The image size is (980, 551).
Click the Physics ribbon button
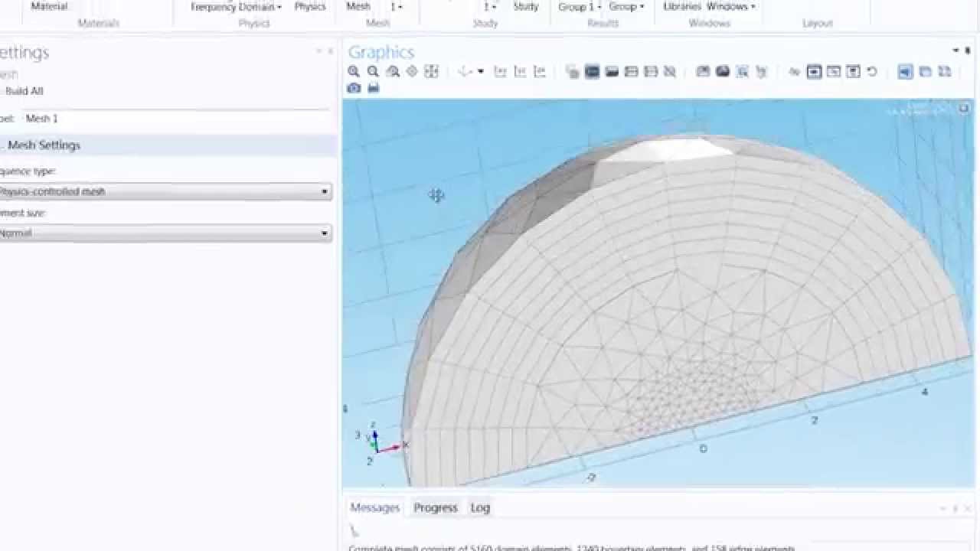point(310,6)
